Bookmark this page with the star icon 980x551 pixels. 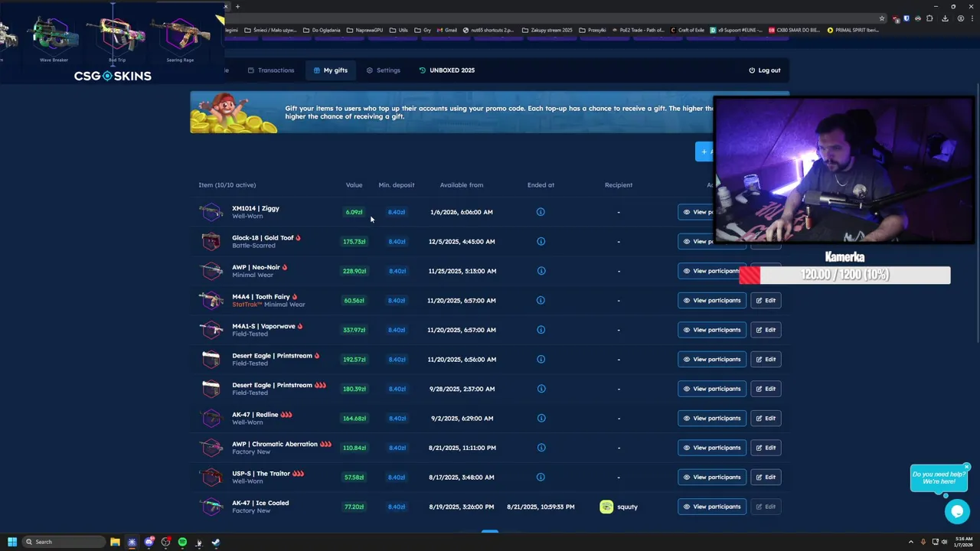point(882,18)
